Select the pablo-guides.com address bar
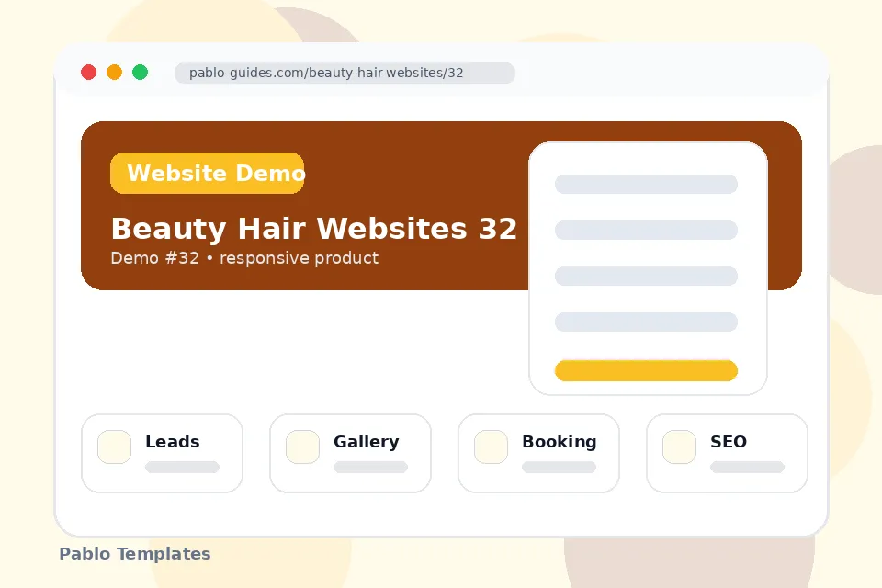The width and height of the screenshot is (882, 588). coord(345,73)
